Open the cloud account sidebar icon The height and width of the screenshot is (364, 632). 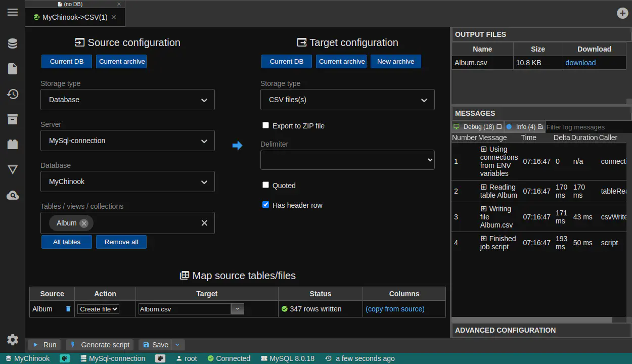pos(13,195)
